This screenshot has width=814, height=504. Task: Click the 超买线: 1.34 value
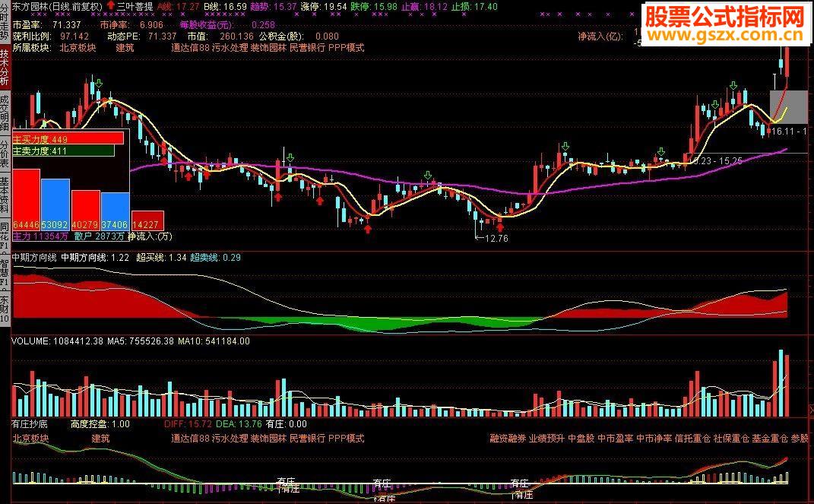coord(161,258)
